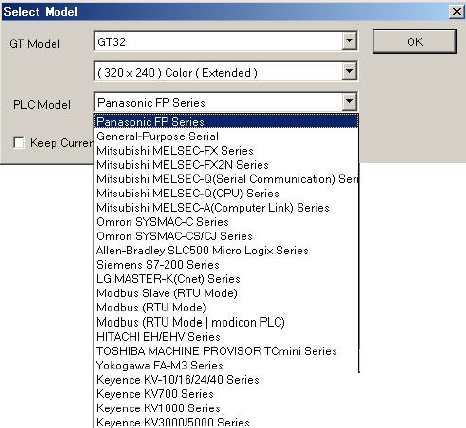Select highlighted Panasonic FP Series item
Viewport: 466px width, 428px height.
[x=226, y=122]
